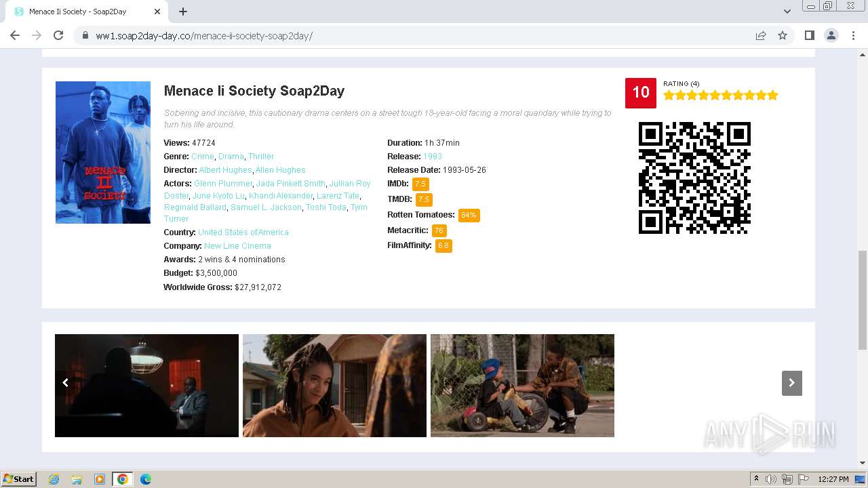The height and width of the screenshot is (488, 868).
Task: Click the red rating score 10 box
Action: pos(641,93)
